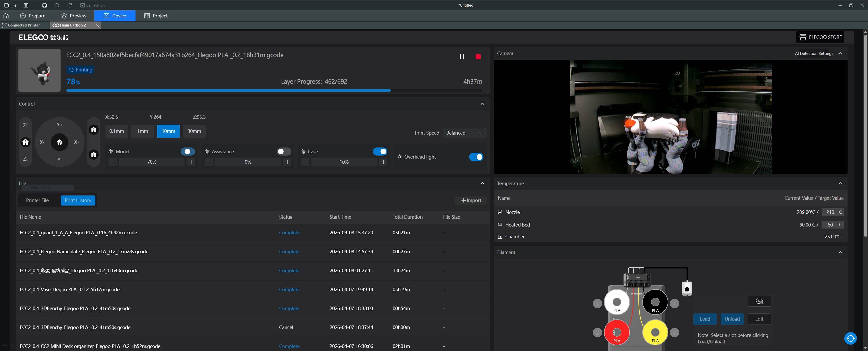Turn off the Overhead light toggle

[x=476, y=157]
